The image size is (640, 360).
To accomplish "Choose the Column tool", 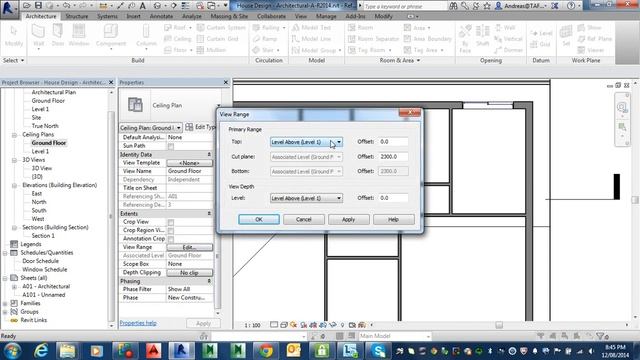I will (146, 36).
